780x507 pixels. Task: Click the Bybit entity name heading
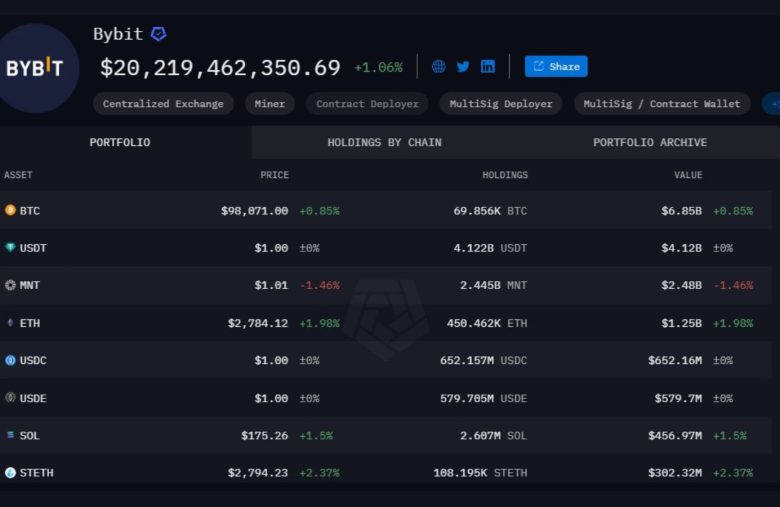[118, 34]
